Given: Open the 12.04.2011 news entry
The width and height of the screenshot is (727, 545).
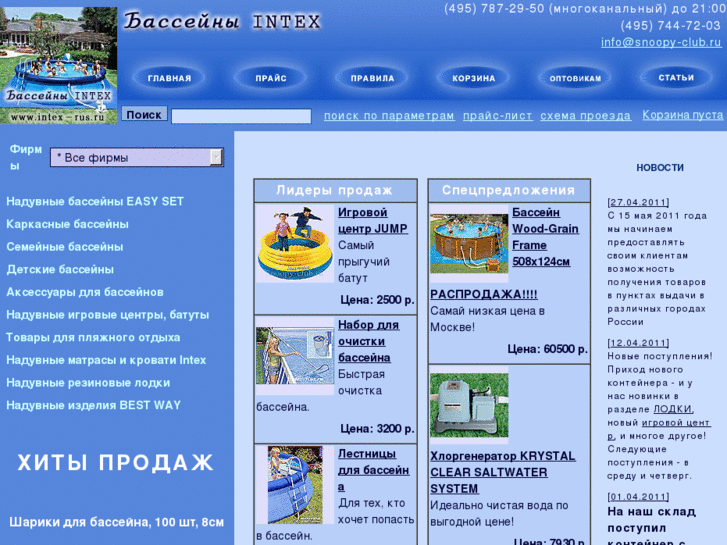Looking at the screenshot, I should tap(638, 343).
